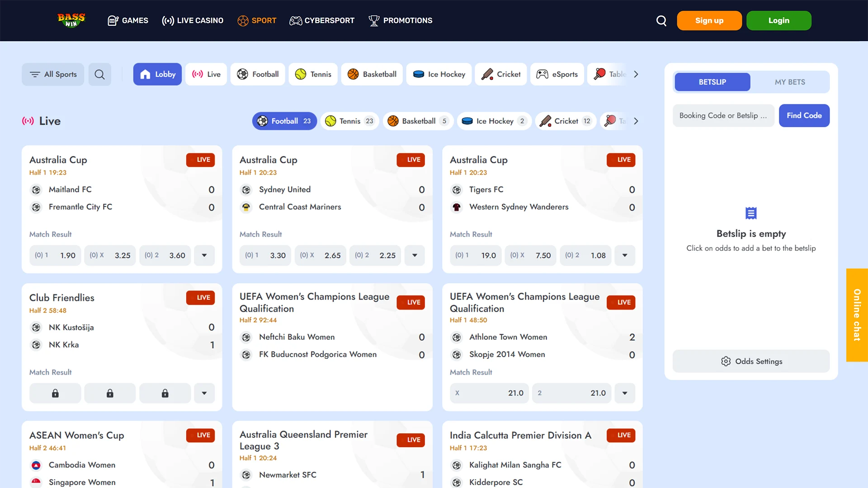Open CYBERSPORT in top navigation
This screenshot has width=868, height=488.
coord(322,20)
